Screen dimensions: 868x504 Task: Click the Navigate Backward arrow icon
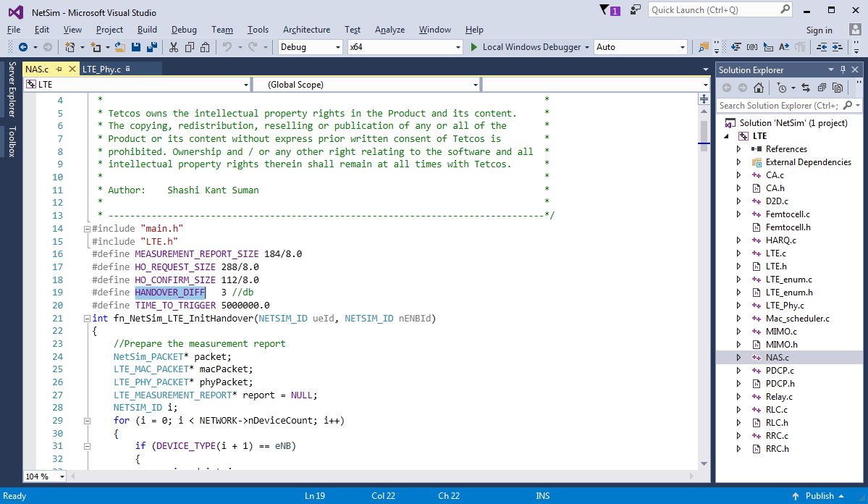pyautogui.click(x=22, y=47)
